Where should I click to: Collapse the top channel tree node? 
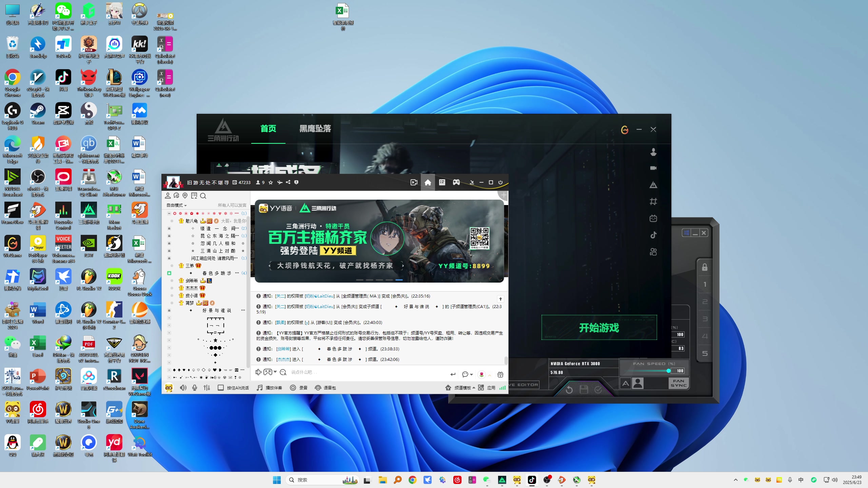[x=169, y=213]
